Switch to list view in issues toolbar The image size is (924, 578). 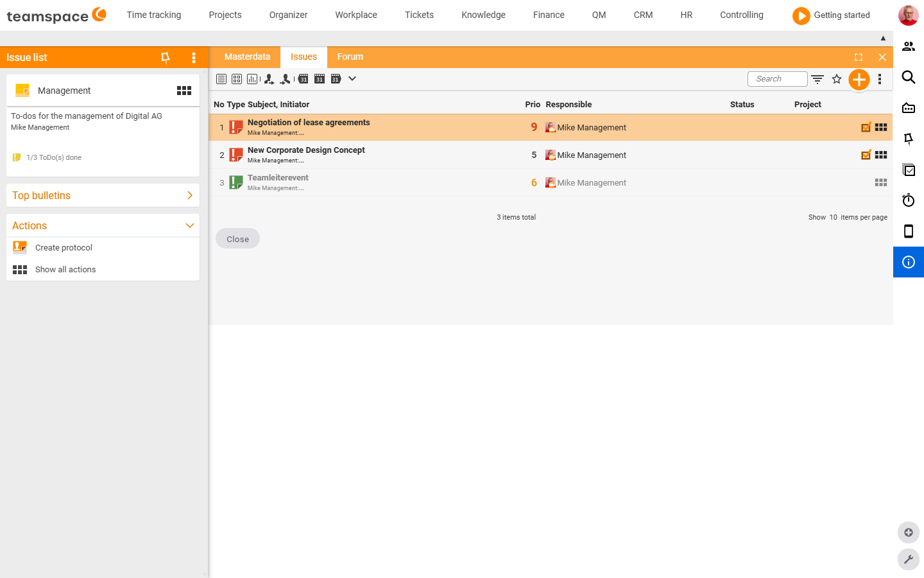click(221, 79)
